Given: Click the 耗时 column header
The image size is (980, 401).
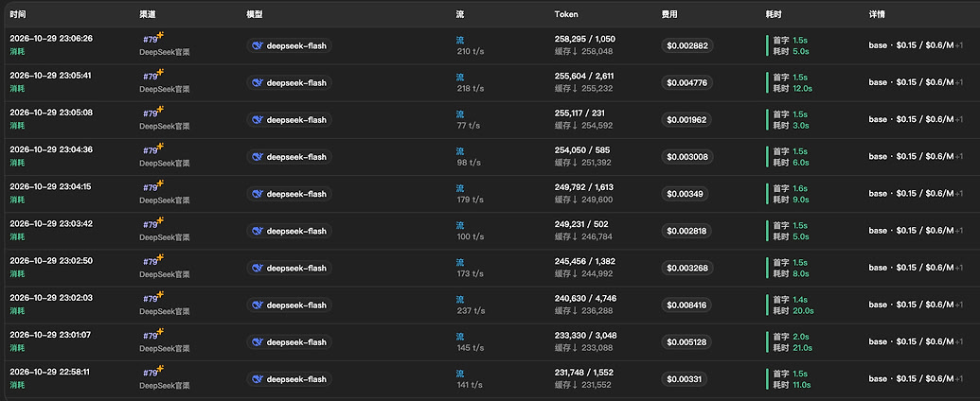Looking at the screenshot, I should (774, 14).
